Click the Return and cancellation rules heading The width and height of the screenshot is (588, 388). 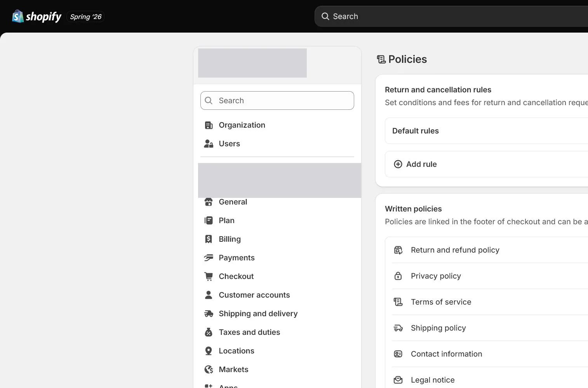coord(438,90)
